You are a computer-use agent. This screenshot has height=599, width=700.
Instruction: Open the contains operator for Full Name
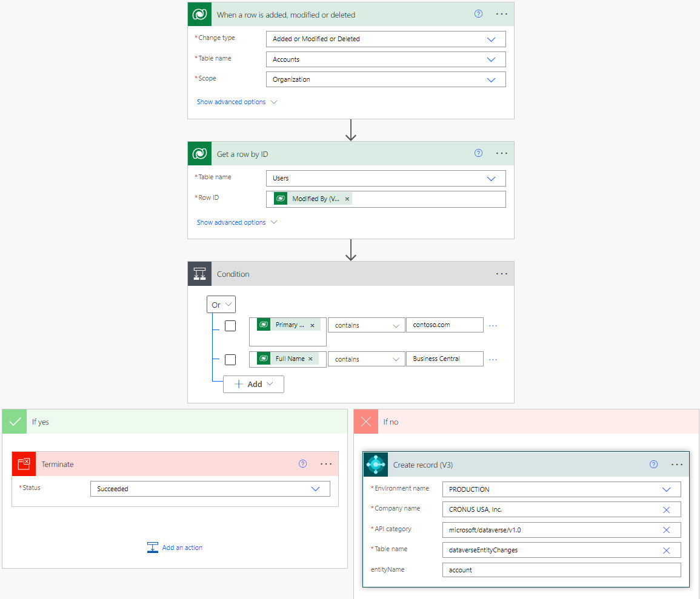click(367, 359)
